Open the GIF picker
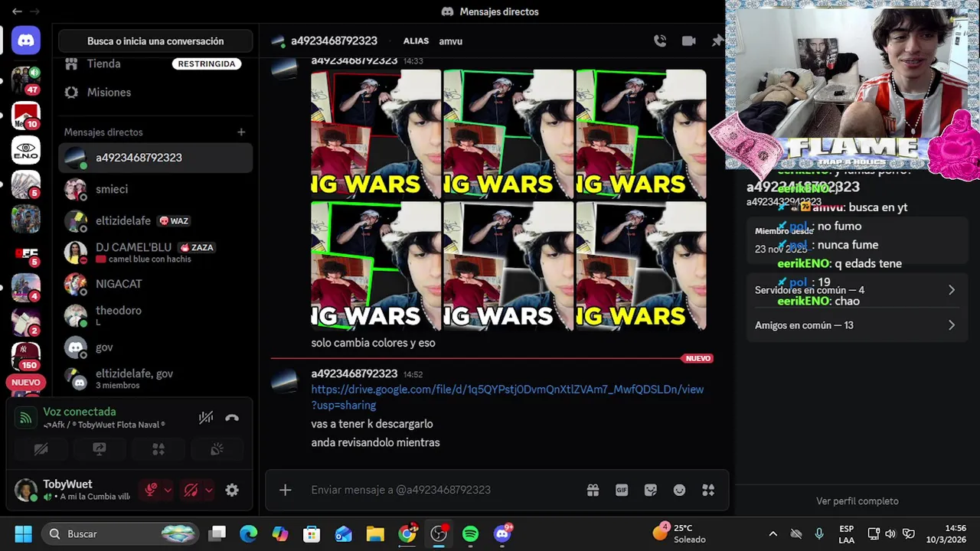 tap(622, 490)
